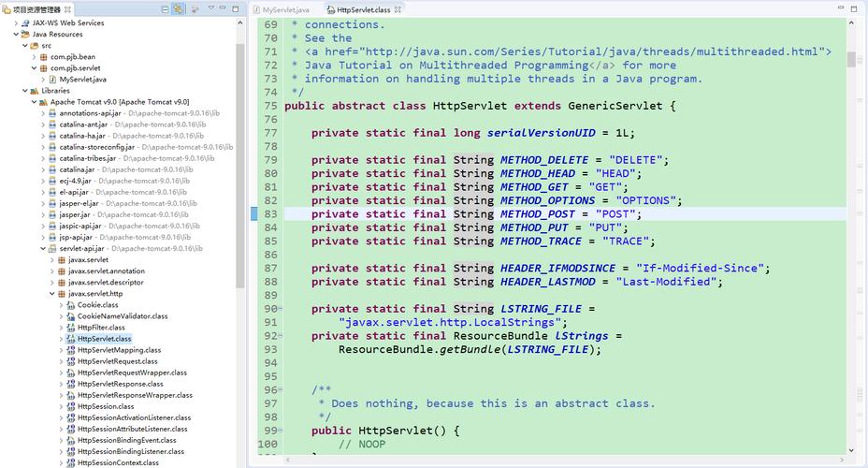Click the line 83 marker in left ruler
Image resolution: width=868 pixels, height=468 pixels.
pyautogui.click(x=254, y=213)
